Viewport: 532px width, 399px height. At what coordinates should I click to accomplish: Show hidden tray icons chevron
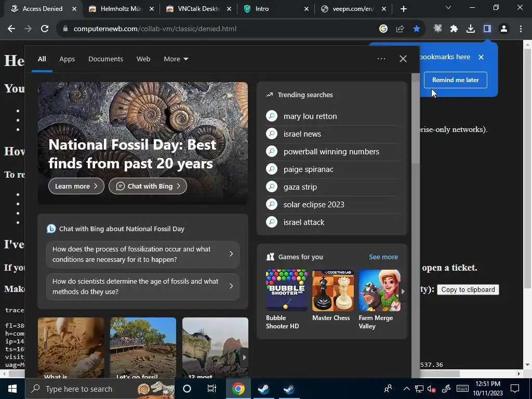406,389
